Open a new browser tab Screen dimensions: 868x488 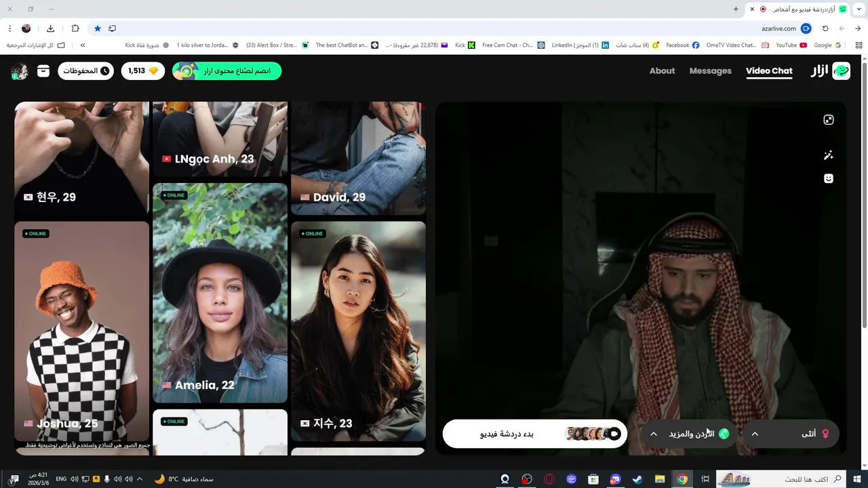coord(736,9)
